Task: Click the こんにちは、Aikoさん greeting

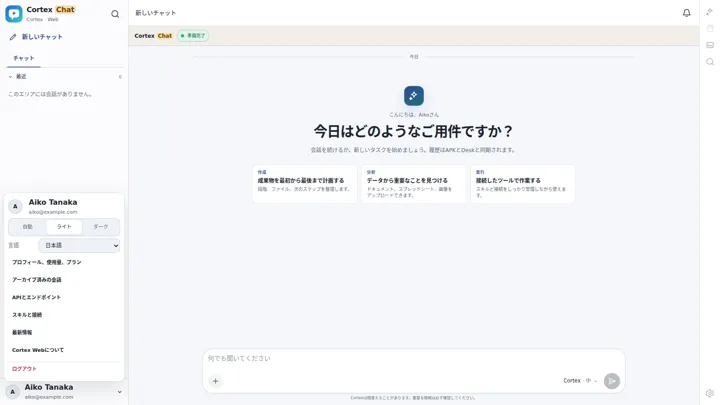Action: pyautogui.click(x=414, y=115)
